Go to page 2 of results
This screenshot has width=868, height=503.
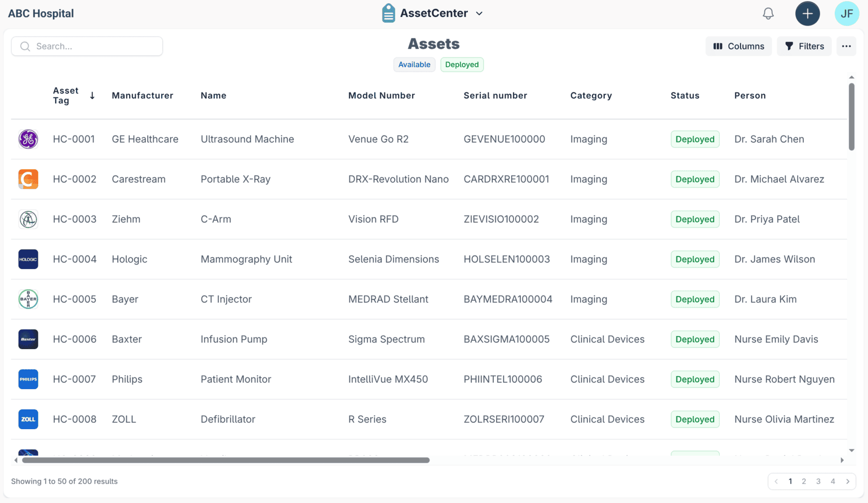pos(804,482)
